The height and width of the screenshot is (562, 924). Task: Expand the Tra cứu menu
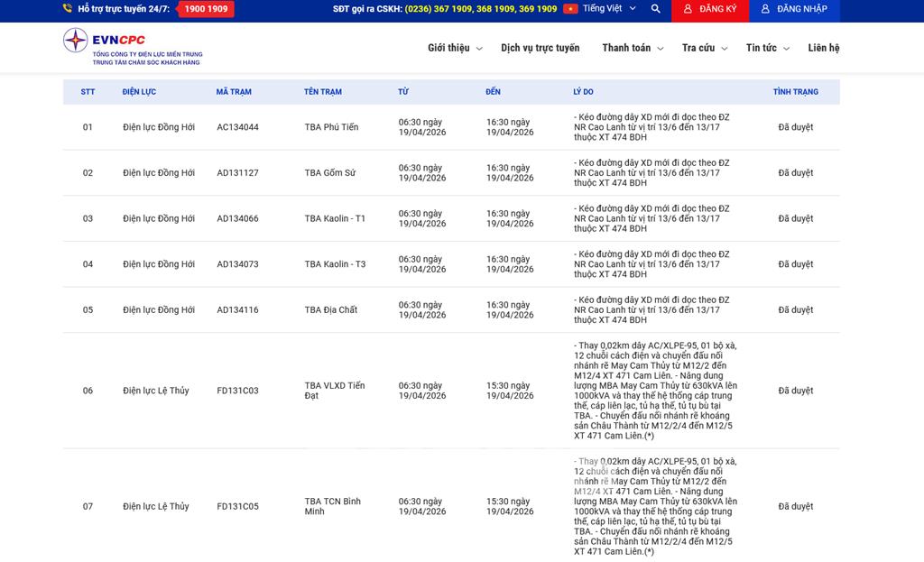[x=704, y=48]
